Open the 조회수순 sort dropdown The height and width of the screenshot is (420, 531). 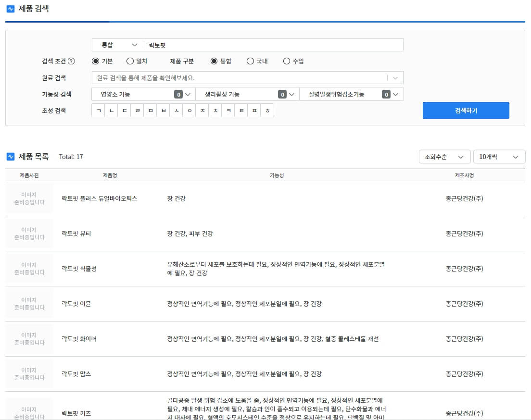point(444,157)
